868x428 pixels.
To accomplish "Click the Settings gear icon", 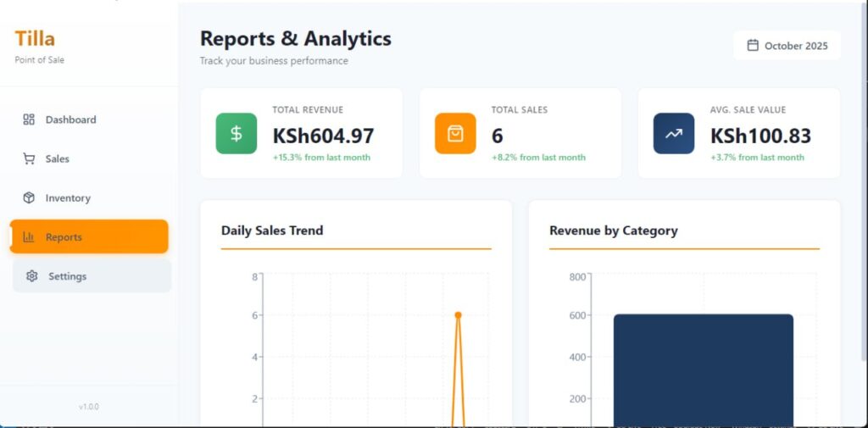I will [x=32, y=276].
